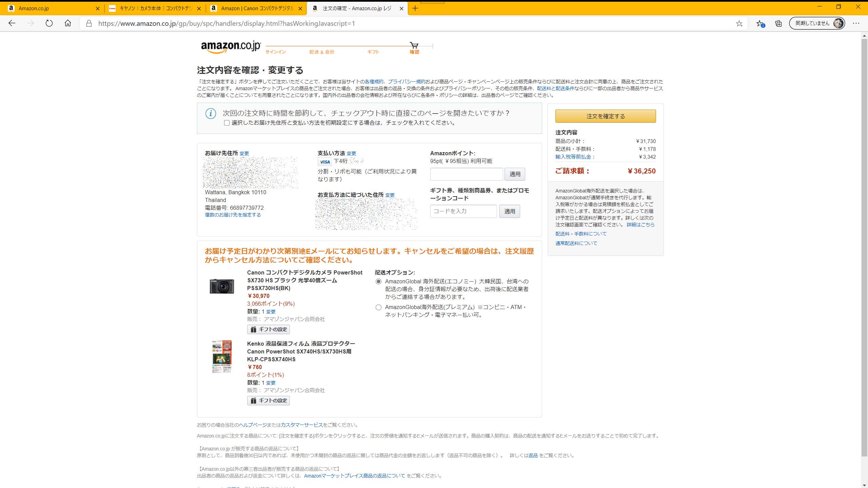Click the vertical scrollbar thumb
This screenshot has width=868, height=488.
[x=864, y=247]
